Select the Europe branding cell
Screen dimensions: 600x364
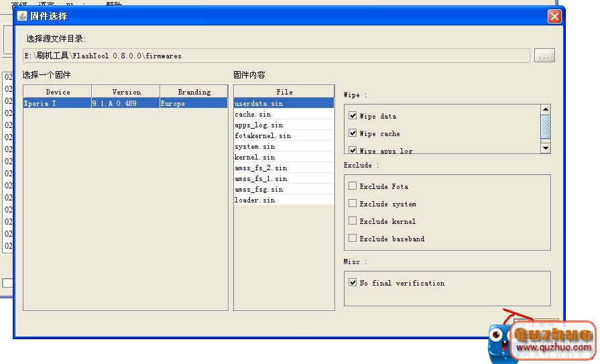click(x=194, y=103)
